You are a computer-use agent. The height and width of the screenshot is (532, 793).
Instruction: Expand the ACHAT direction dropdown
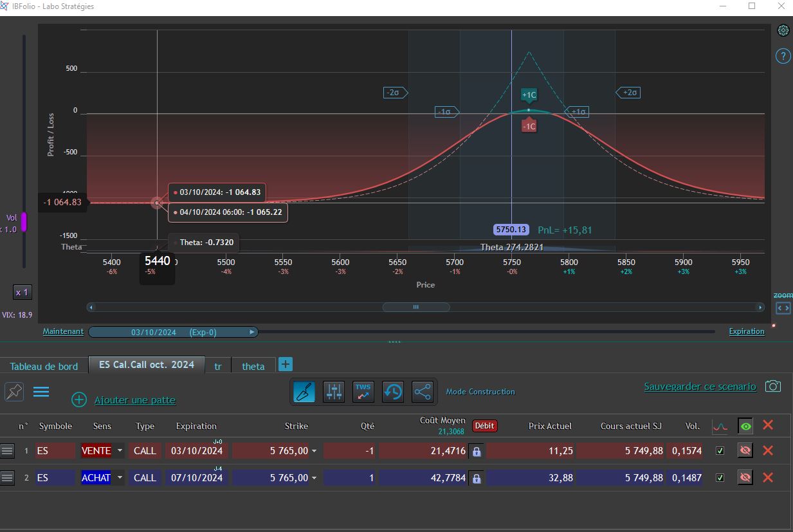click(x=120, y=479)
